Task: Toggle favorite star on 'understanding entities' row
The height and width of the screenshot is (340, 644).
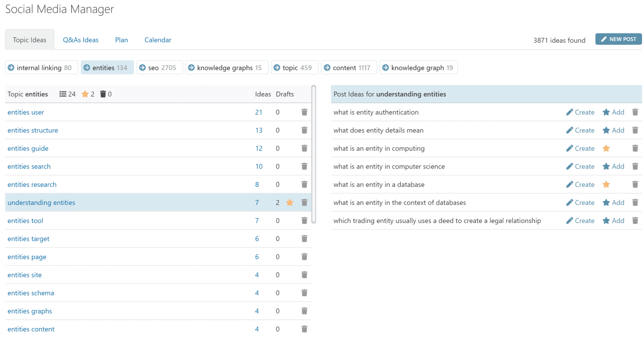Action: 290,203
